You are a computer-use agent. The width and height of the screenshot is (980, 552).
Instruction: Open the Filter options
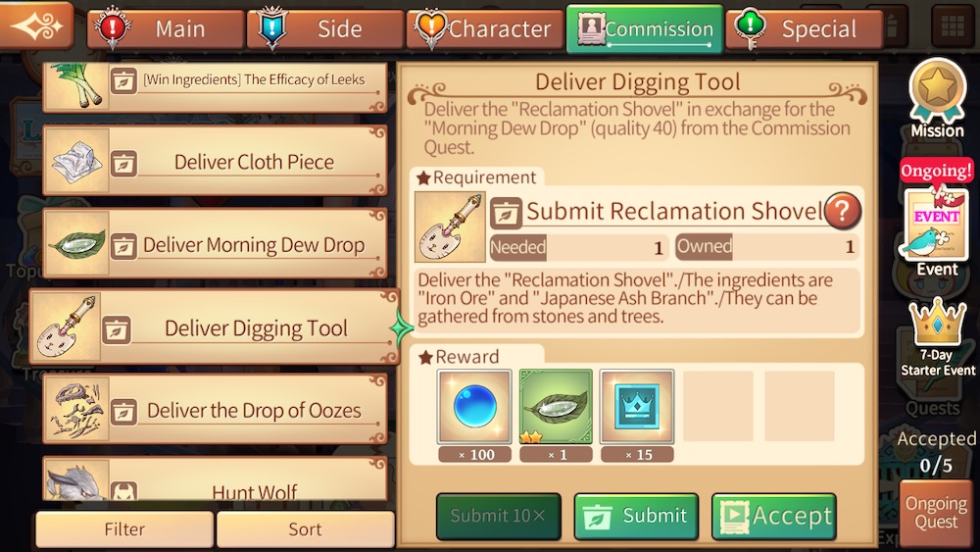[x=124, y=528]
